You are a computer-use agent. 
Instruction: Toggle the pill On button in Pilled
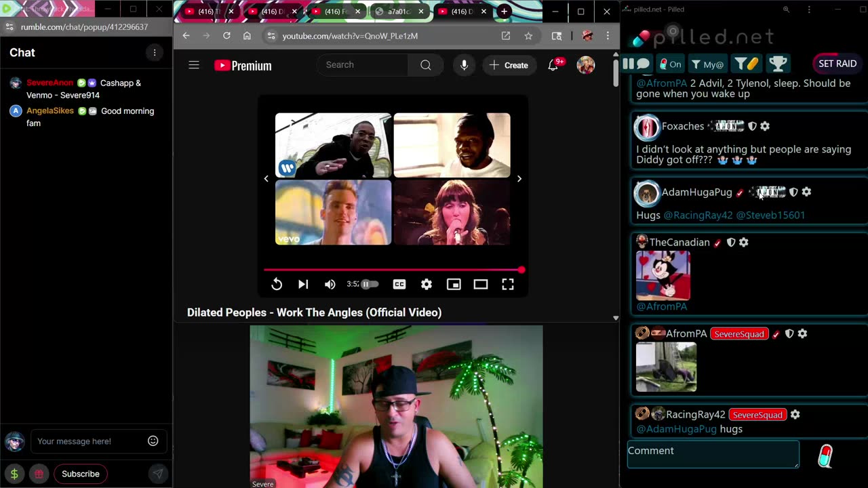click(x=670, y=64)
